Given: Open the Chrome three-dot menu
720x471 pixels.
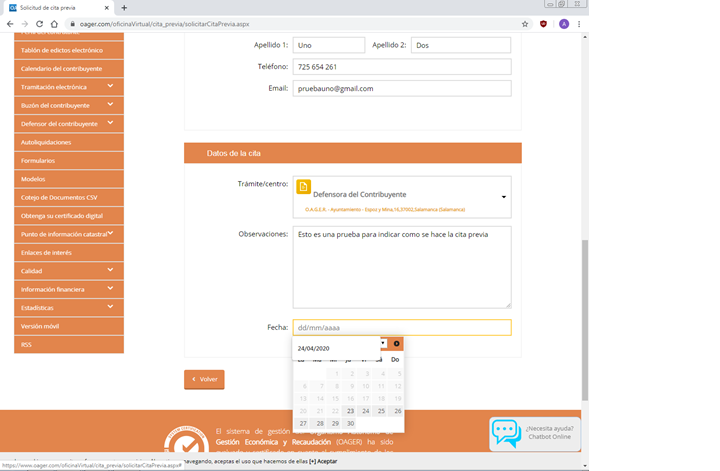Looking at the screenshot, I should tap(580, 23).
